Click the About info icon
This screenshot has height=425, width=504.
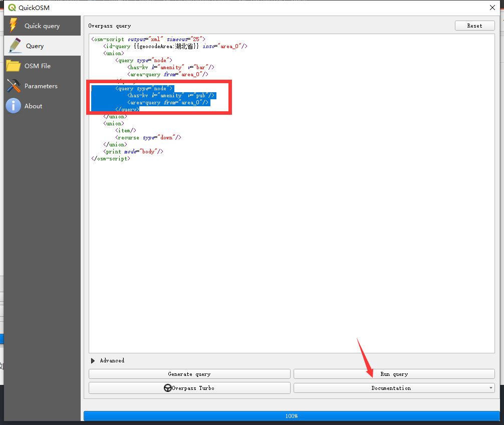13,106
